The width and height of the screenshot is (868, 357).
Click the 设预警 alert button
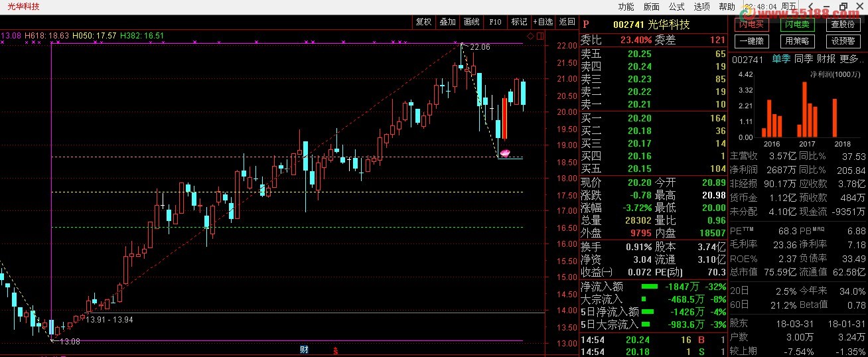[x=842, y=40]
